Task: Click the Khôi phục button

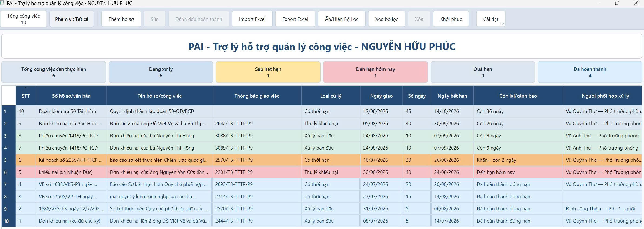Action: [451, 19]
